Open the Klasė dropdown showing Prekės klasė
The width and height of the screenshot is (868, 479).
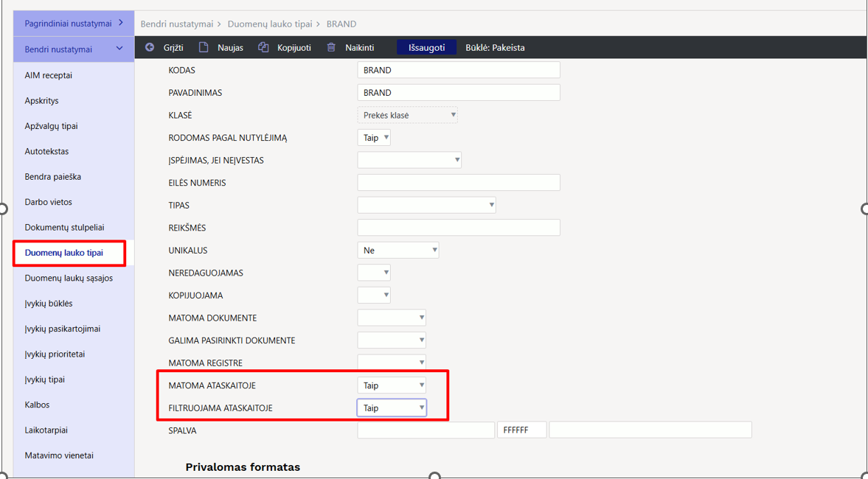click(x=407, y=115)
